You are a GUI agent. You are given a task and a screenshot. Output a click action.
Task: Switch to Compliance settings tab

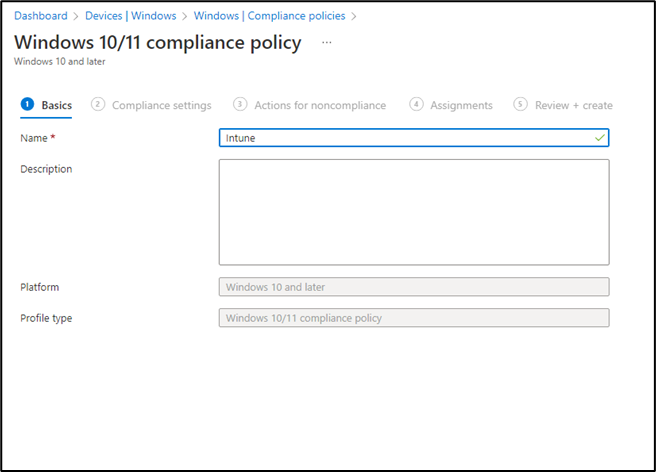pos(161,105)
